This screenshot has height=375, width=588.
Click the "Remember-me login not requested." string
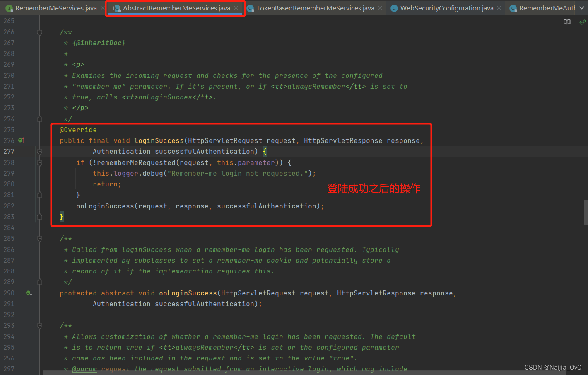(238, 173)
